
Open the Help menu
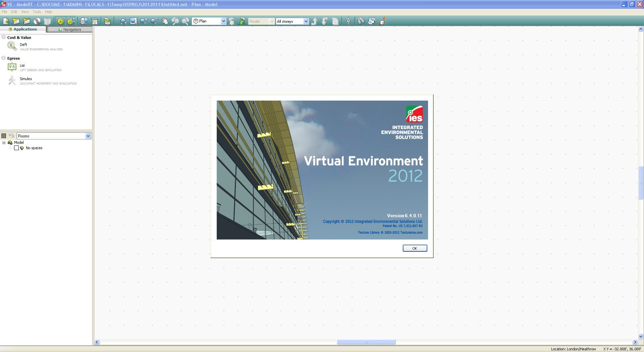pyautogui.click(x=49, y=12)
